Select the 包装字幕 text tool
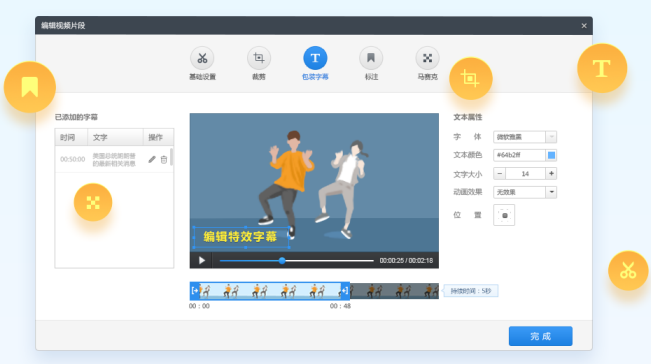651x364 pixels. coord(315,58)
